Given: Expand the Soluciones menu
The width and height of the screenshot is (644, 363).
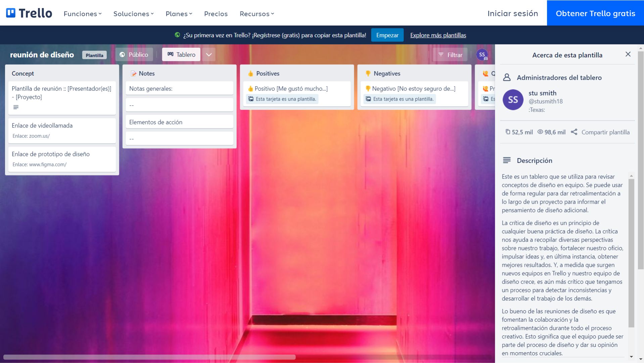Looking at the screenshot, I should click(133, 14).
